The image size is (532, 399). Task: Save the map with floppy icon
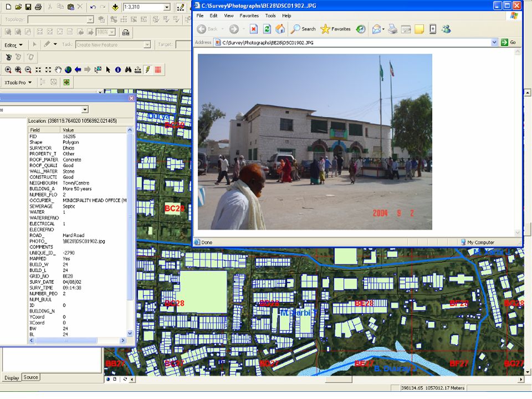pos(28,7)
